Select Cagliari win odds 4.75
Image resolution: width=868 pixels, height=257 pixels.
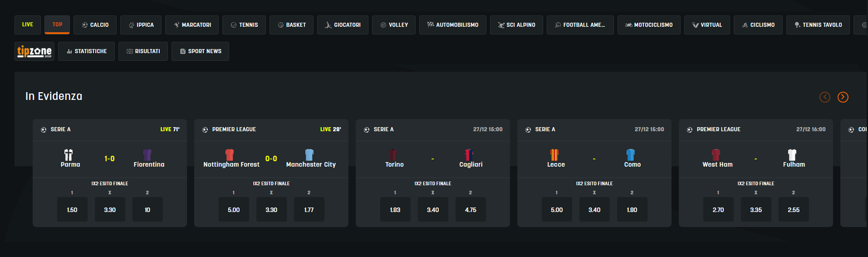pyautogui.click(x=471, y=209)
